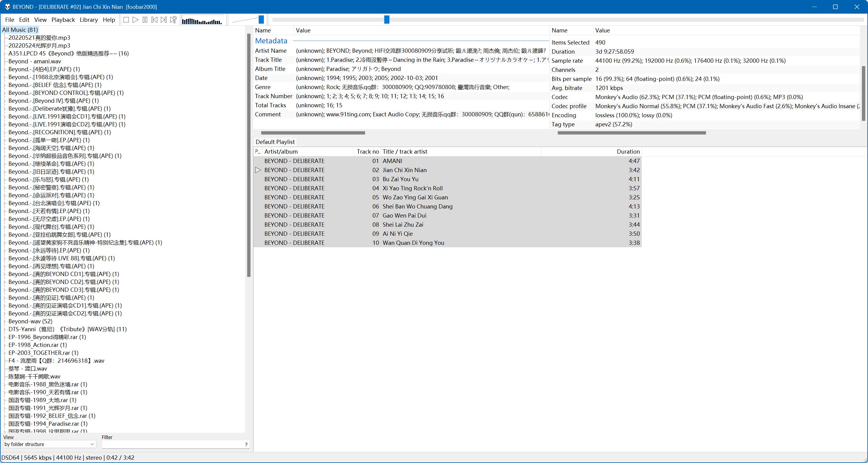The image size is (868, 463).
Task: Click the Avg. bitrate 1201 kbps value
Action: pos(609,88)
